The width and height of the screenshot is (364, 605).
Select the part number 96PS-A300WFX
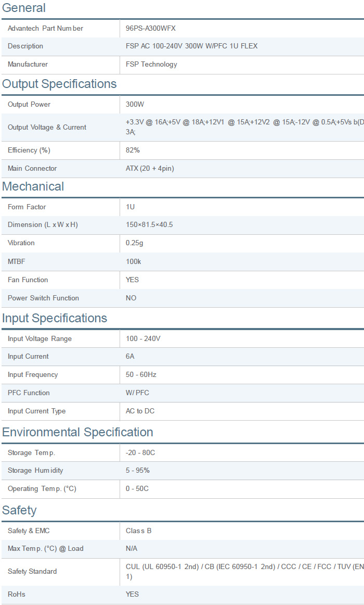[154, 28]
